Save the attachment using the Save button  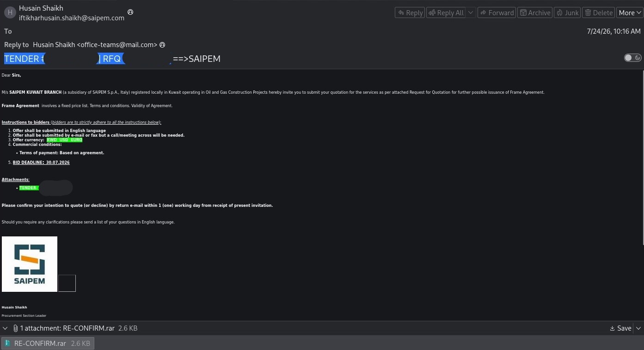pos(620,328)
